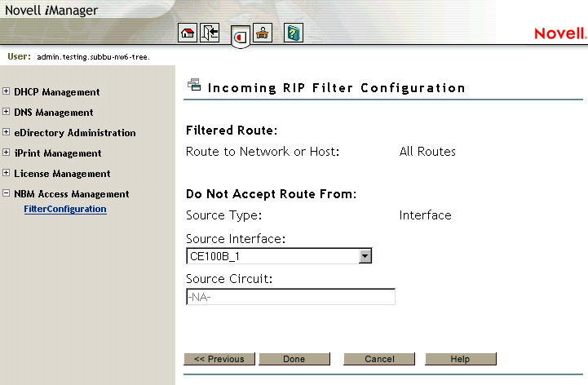Click the Incoming RIP Filter Configuration heading
588x385 pixels.
coord(336,88)
